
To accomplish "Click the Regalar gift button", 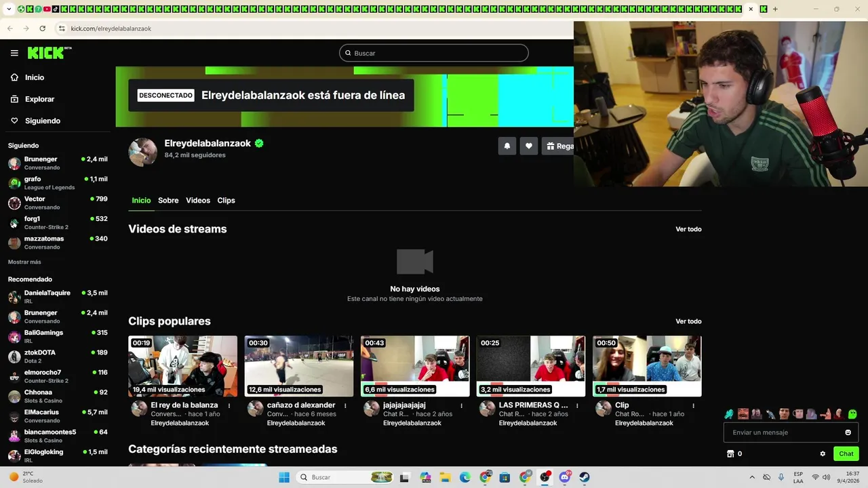I will click(x=558, y=146).
